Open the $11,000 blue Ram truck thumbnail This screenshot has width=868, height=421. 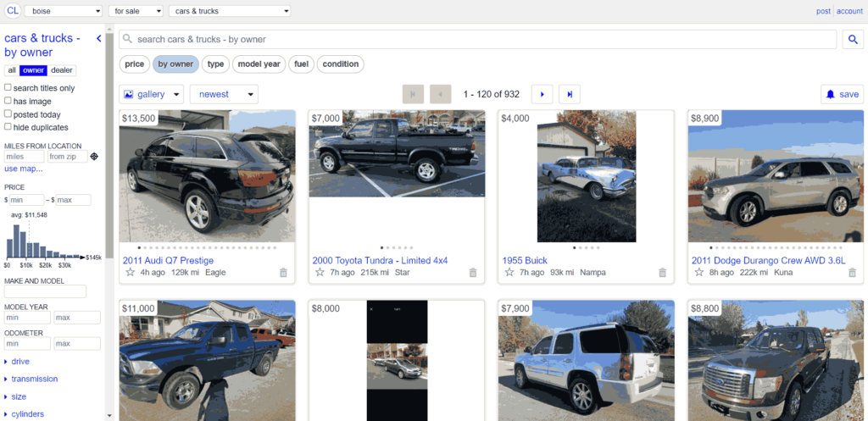pos(207,361)
